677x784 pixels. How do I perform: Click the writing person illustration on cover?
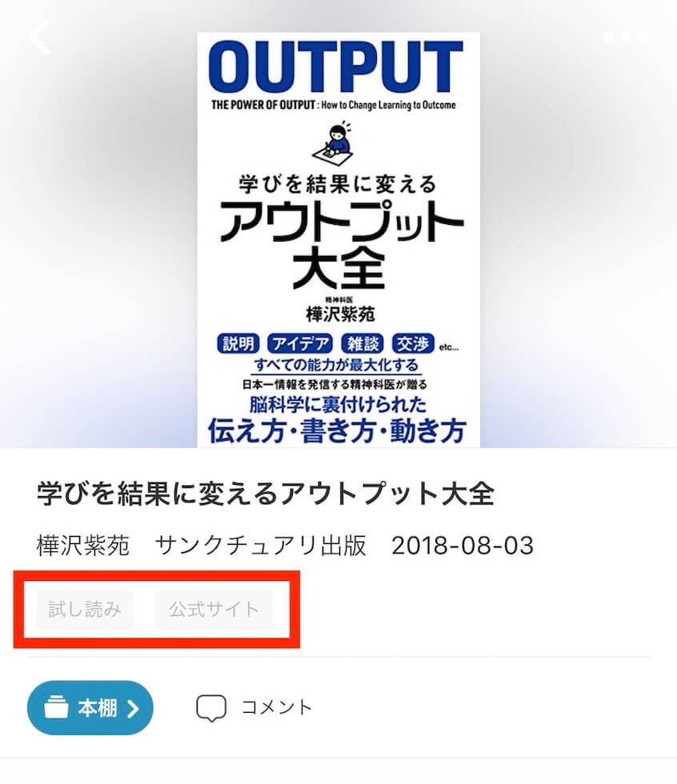pyautogui.click(x=334, y=144)
